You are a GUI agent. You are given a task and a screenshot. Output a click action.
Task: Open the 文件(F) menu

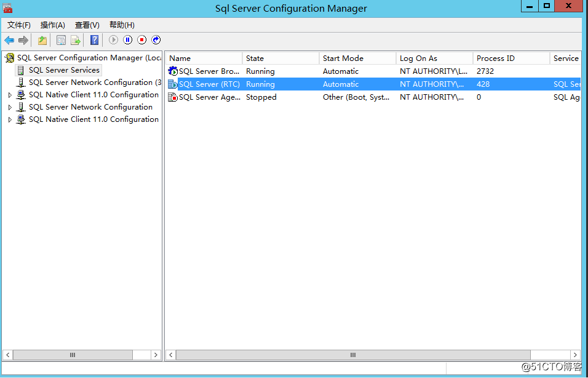click(18, 25)
